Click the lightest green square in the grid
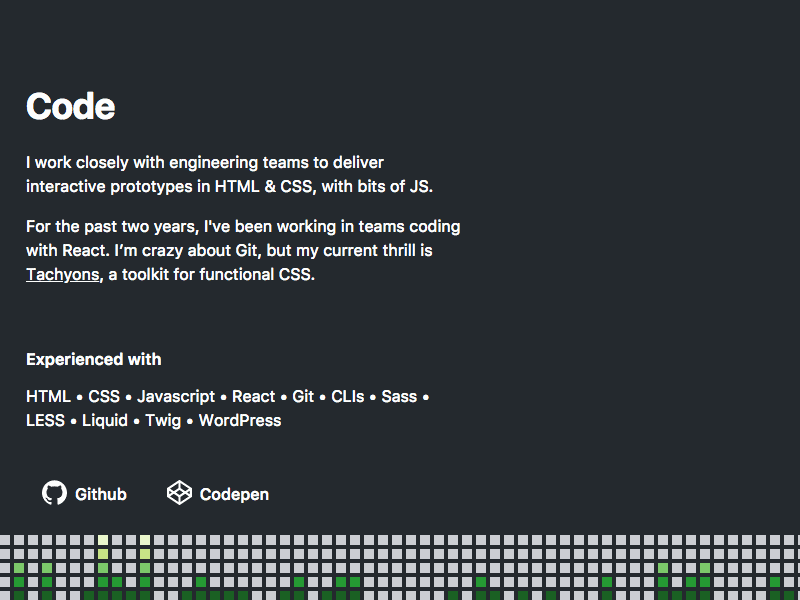800x600 pixels. click(x=101, y=541)
